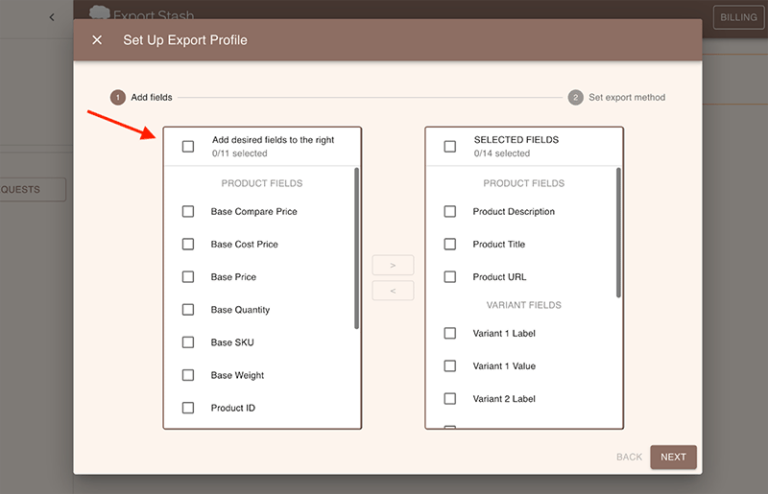This screenshot has height=494, width=768.
Task: Tick the Base Cost Price checkbox
Action: 188,244
